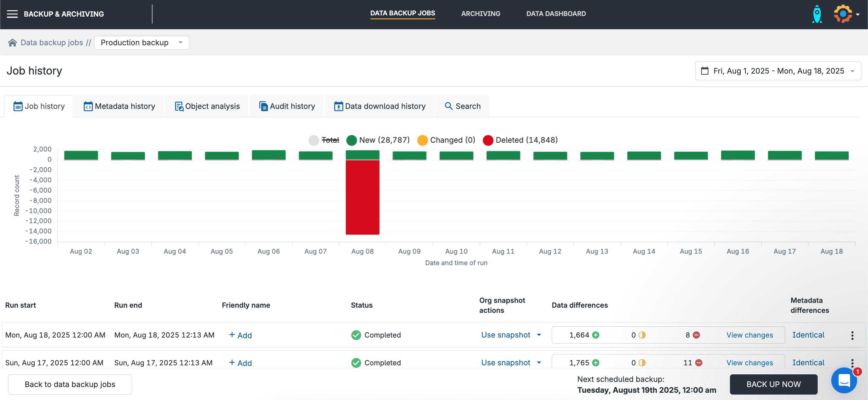Click the red Aug 08 deleted bar
Screen dimensions: 868x400
pyautogui.click(x=362, y=197)
